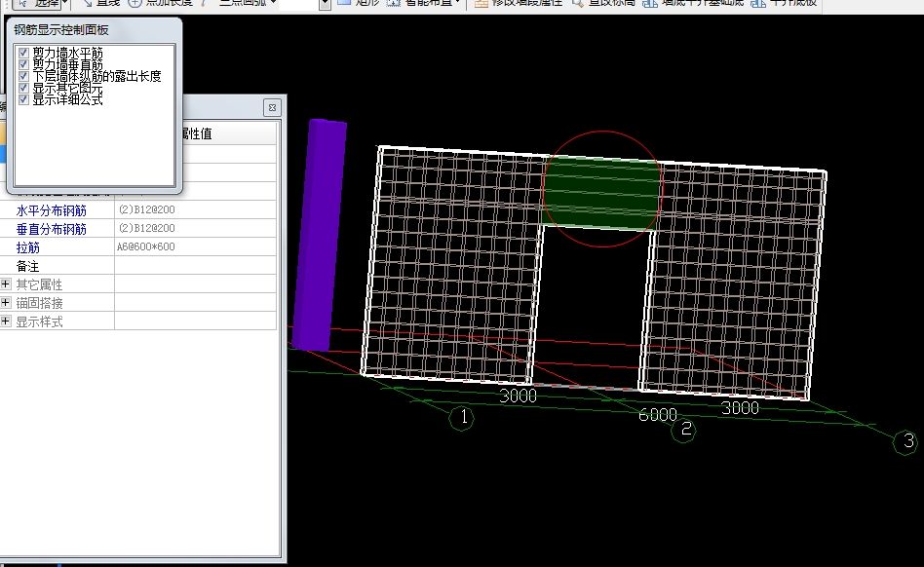This screenshot has height=567, width=924.
Task: Uncheck the 剪力墙水平筋 checkbox
Action: point(23,53)
